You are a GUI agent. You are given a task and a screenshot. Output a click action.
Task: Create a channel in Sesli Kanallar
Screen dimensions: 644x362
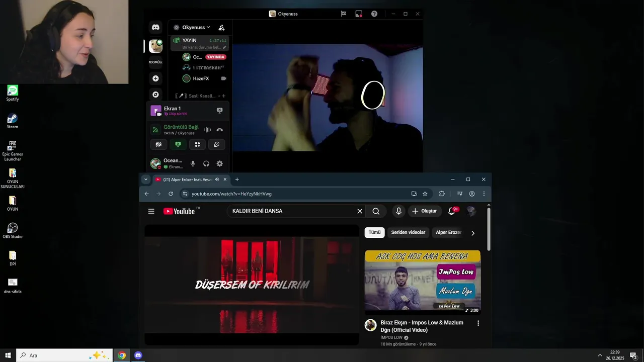coord(224,96)
